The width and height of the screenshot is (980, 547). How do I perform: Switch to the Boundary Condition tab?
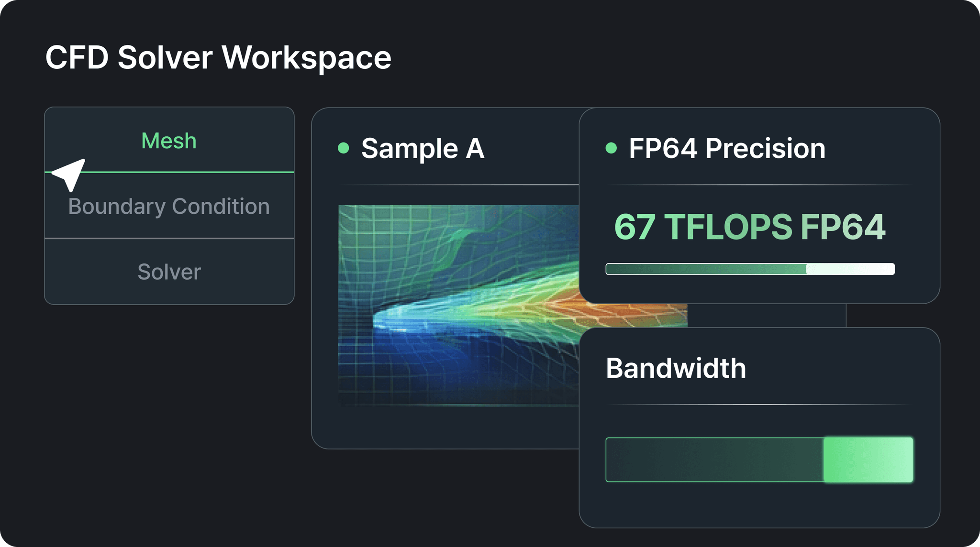169,206
